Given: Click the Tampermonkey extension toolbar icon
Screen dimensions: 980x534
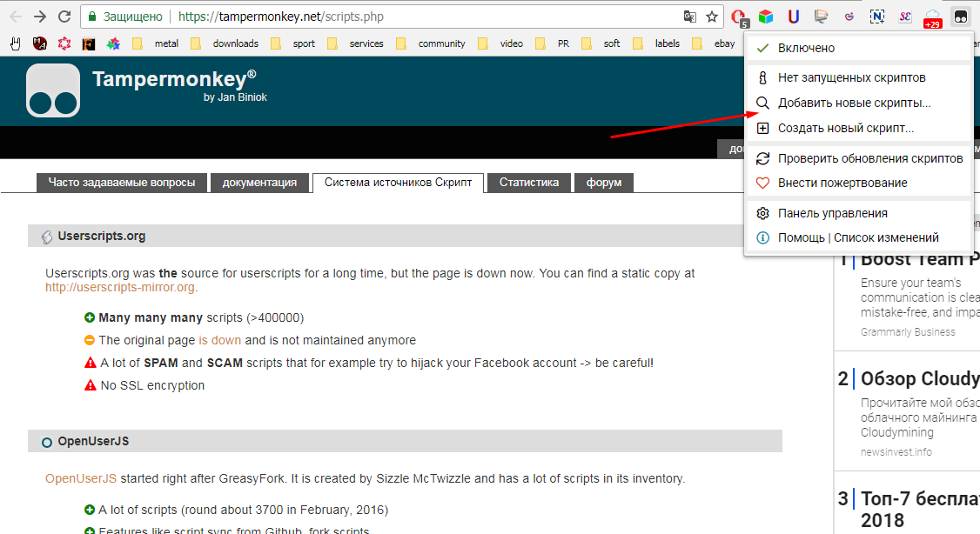Looking at the screenshot, I should (961, 17).
